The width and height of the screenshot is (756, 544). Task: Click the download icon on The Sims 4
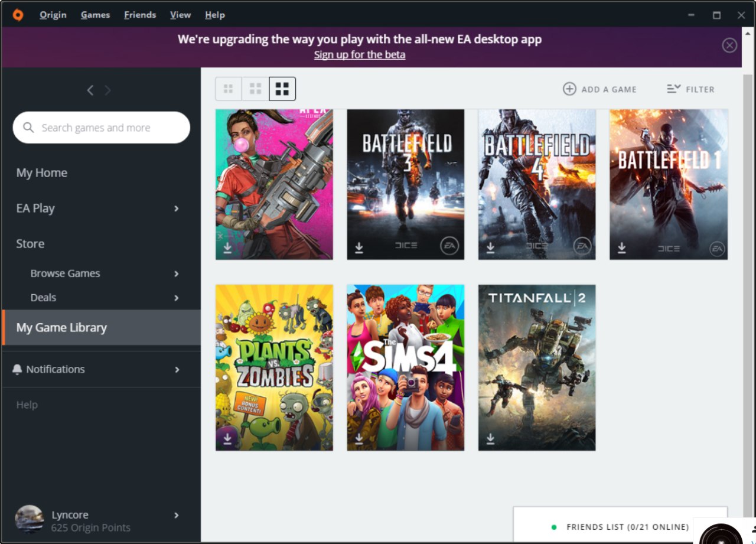point(359,439)
